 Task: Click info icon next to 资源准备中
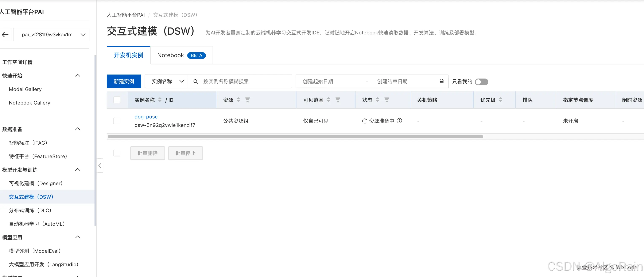click(x=400, y=121)
